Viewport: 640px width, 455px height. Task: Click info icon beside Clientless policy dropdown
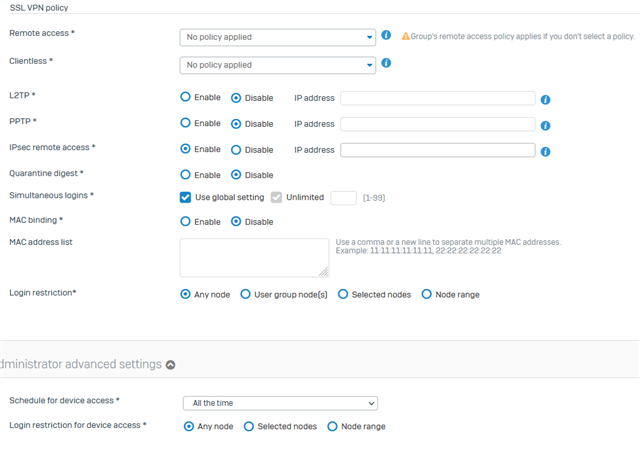(386, 63)
